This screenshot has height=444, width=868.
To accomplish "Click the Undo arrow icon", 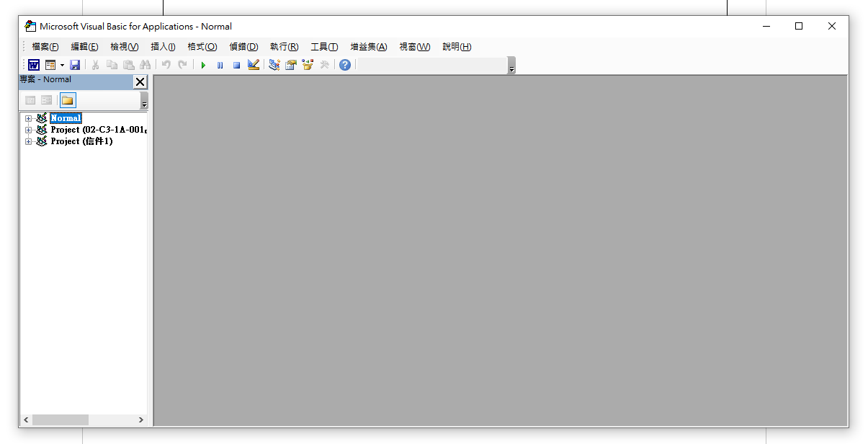I will (x=166, y=65).
